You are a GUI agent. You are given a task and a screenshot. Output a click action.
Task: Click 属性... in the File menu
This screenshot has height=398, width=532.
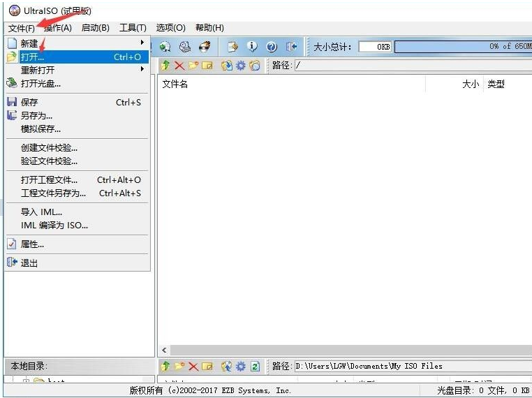pos(32,244)
